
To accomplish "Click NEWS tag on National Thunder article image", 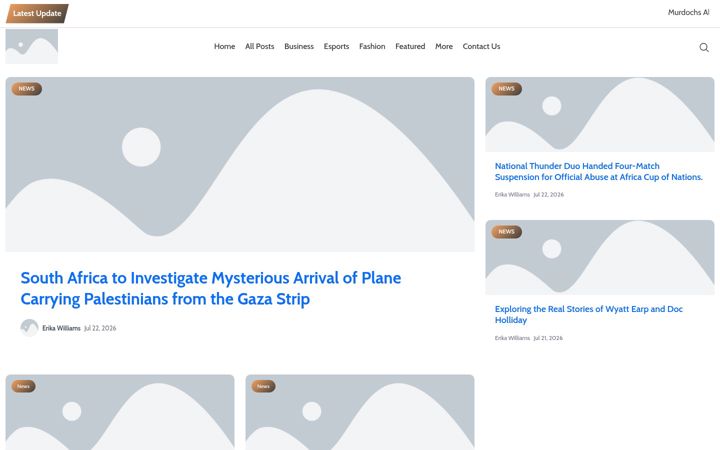I will 506,89.
